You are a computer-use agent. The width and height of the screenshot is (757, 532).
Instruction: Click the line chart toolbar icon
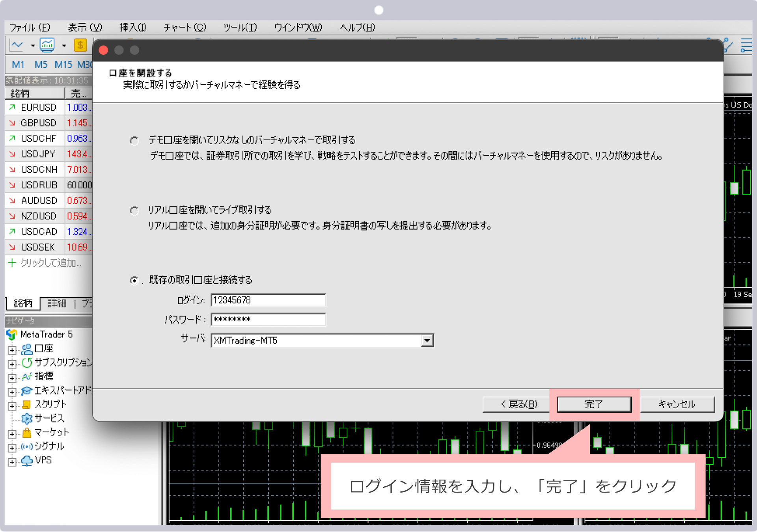tap(17, 45)
